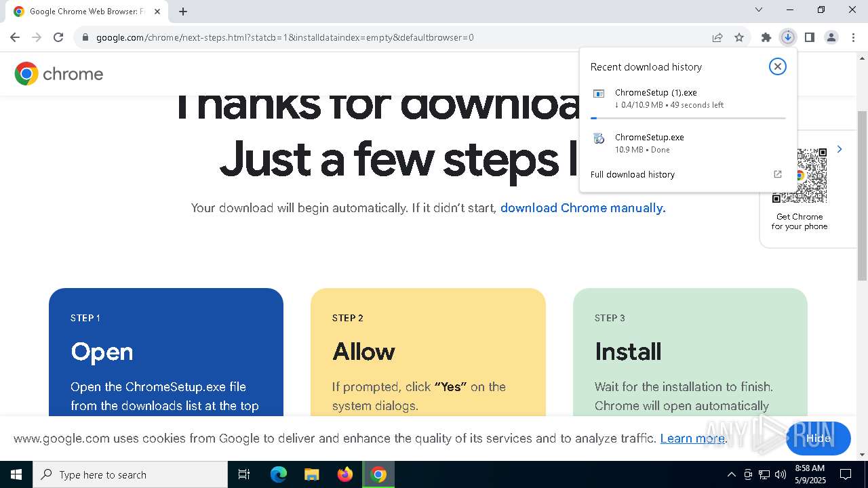The height and width of the screenshot is (488, 868).
Task: Close the Google Chrome Web Browser tab
Action: point(157,12)
